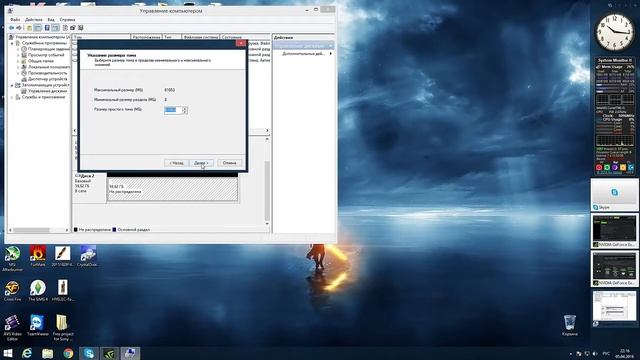Image resolution: width=640 pixels, height=360 pixels.
Task: Open Internet Explorer from taskbar
Action: 27,353
